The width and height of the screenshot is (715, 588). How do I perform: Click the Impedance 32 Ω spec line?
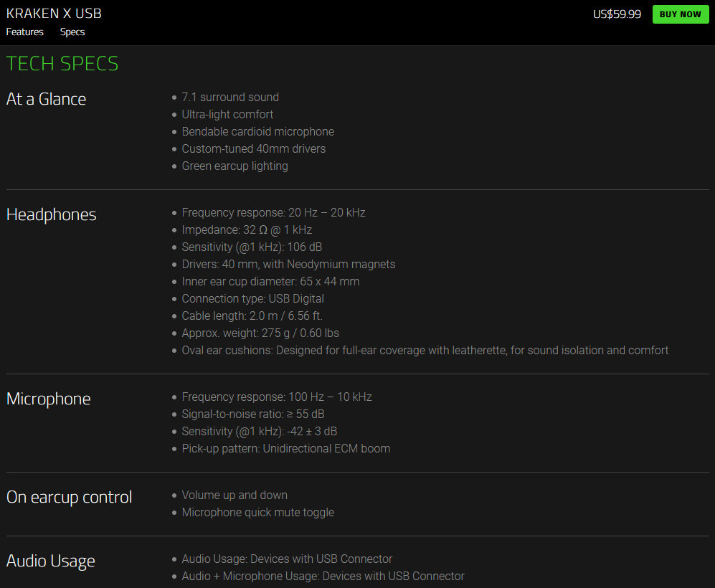tap(247, 230)
